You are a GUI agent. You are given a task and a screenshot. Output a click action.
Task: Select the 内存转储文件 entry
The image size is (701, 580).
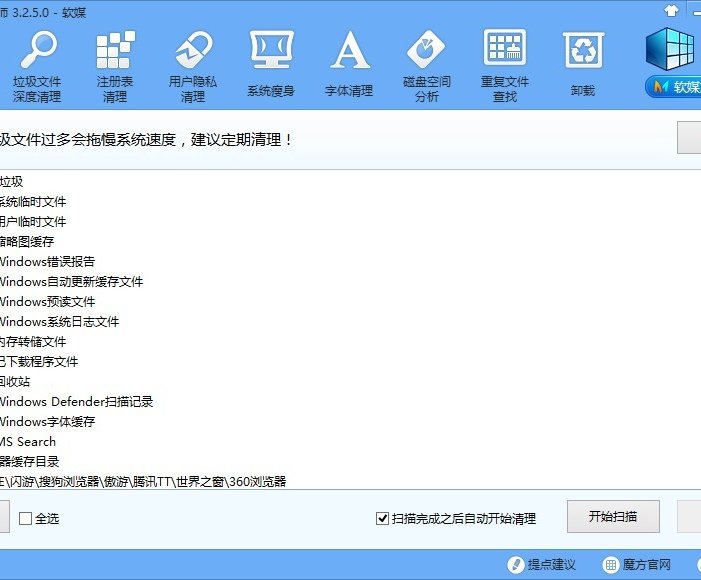point(33,342)
